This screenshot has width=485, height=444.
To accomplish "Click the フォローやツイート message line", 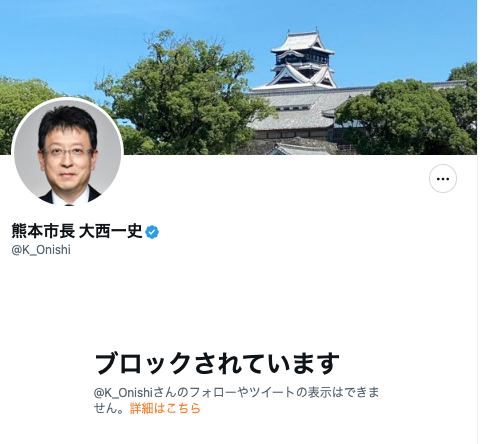I will [x=236, y=393].
